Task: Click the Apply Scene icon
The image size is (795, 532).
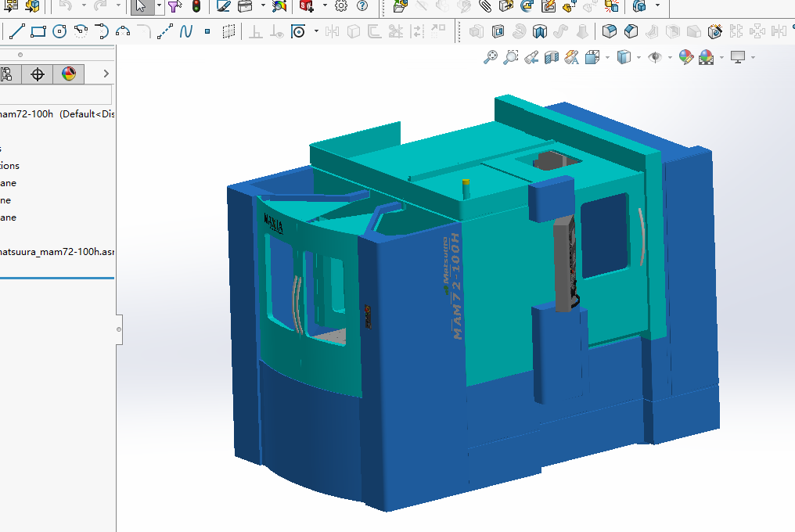Action: pyautogui.click(x=707, y=57)
